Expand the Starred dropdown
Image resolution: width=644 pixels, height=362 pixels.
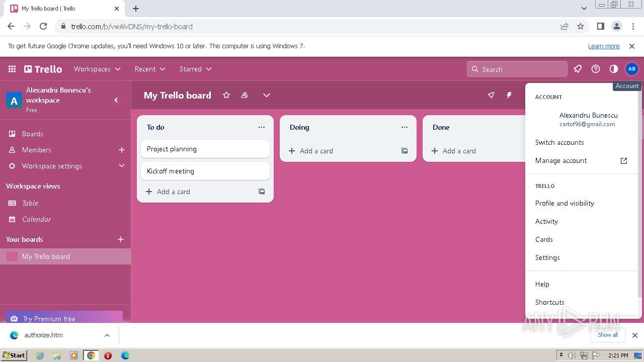195,69
